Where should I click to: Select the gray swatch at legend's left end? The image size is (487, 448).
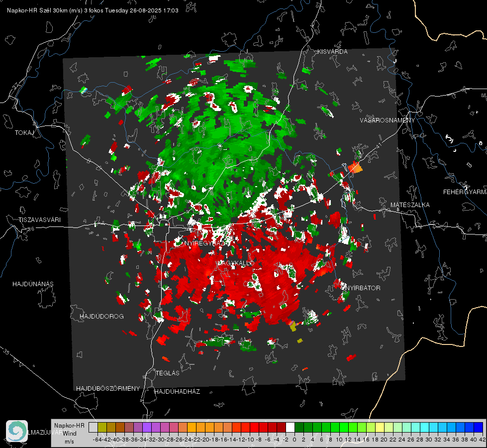93,427
